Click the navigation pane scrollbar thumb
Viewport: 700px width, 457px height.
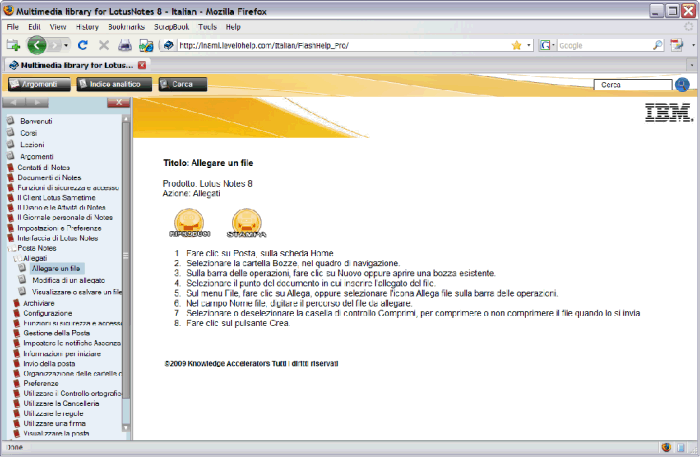(x=126, y=260)
